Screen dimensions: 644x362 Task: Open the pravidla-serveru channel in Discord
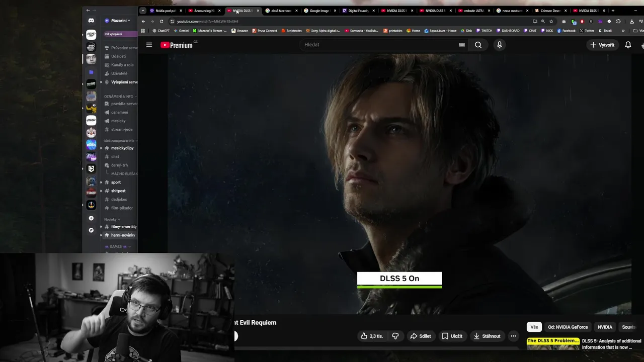tap(120, 104)
